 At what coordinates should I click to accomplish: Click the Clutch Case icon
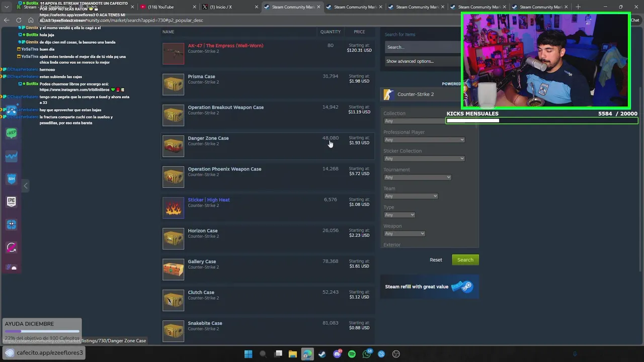173,300
